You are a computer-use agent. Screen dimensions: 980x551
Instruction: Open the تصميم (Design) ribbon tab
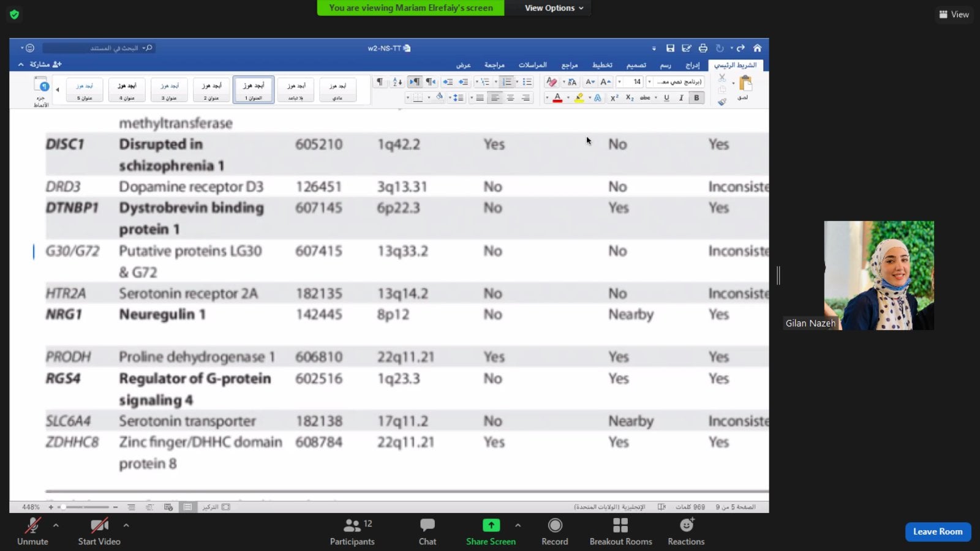636,65
